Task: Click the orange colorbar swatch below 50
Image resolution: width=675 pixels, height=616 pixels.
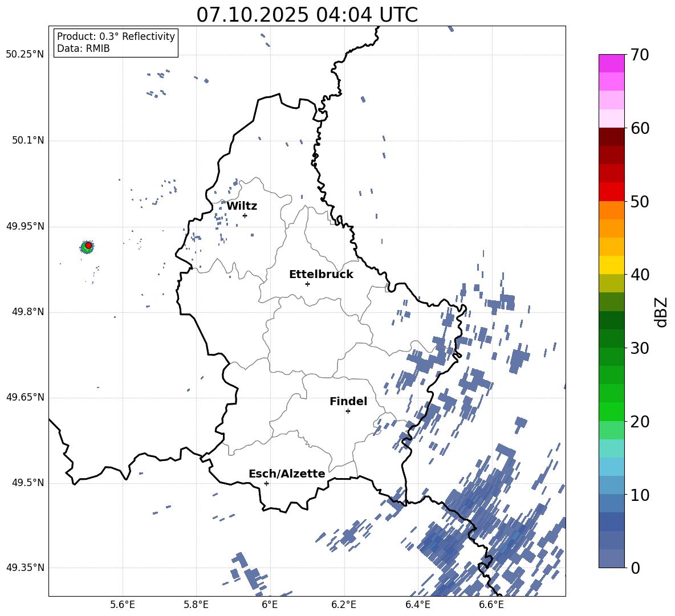Action: 611,210
